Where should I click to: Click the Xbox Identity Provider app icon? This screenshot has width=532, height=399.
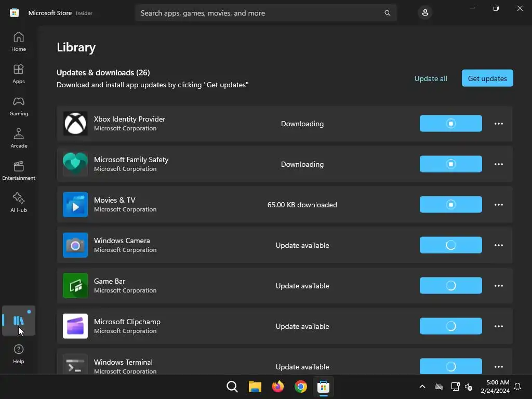point(75,124)
